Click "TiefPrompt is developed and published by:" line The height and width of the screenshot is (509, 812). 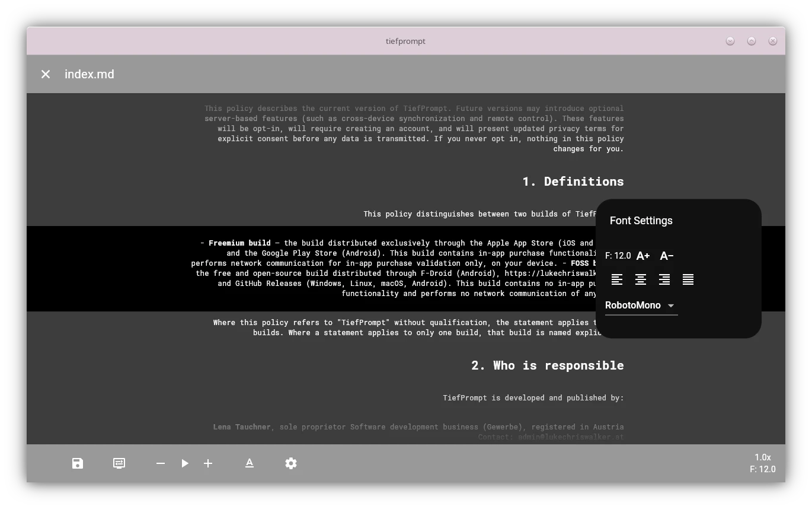point(533,397)
